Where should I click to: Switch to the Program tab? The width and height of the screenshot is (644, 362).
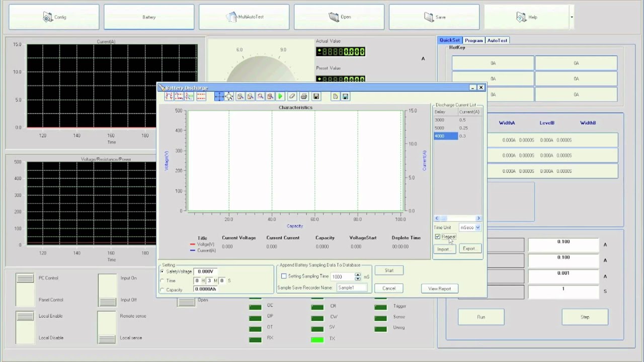(473, 40)
